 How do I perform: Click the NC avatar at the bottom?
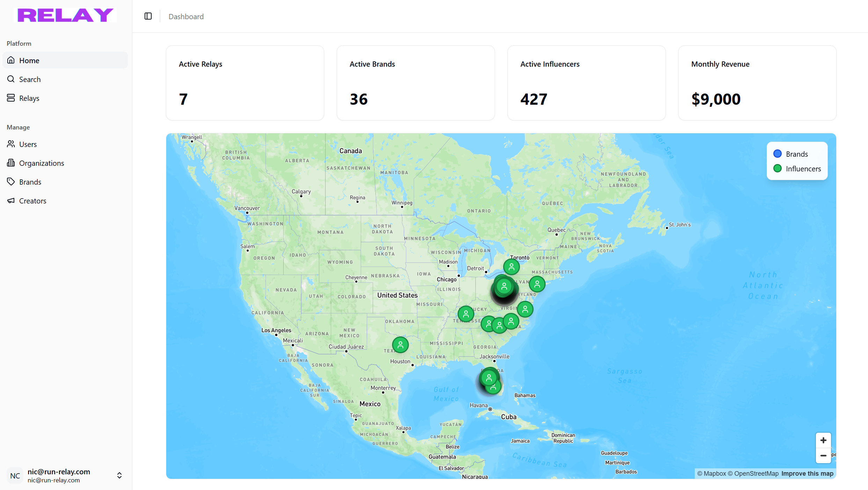pyautogui.click(x=15, y=475)
